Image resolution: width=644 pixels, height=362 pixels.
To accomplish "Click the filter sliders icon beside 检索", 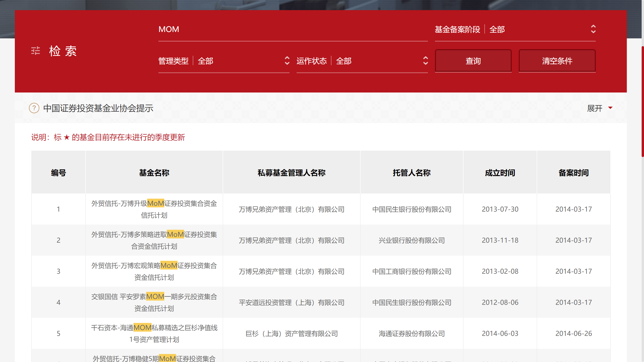I will (36, 51).
